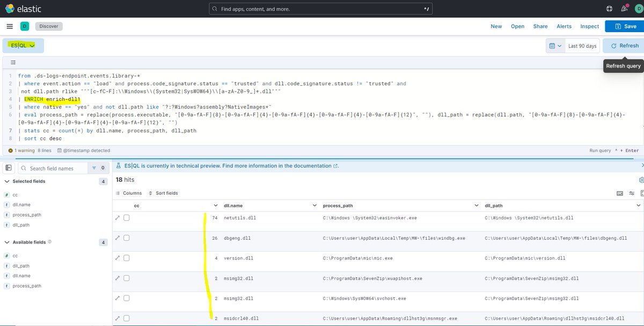Click the text icon for selected dll.name
The height and width of the screenshot is (326, 644).
click(x=6, y=205)
